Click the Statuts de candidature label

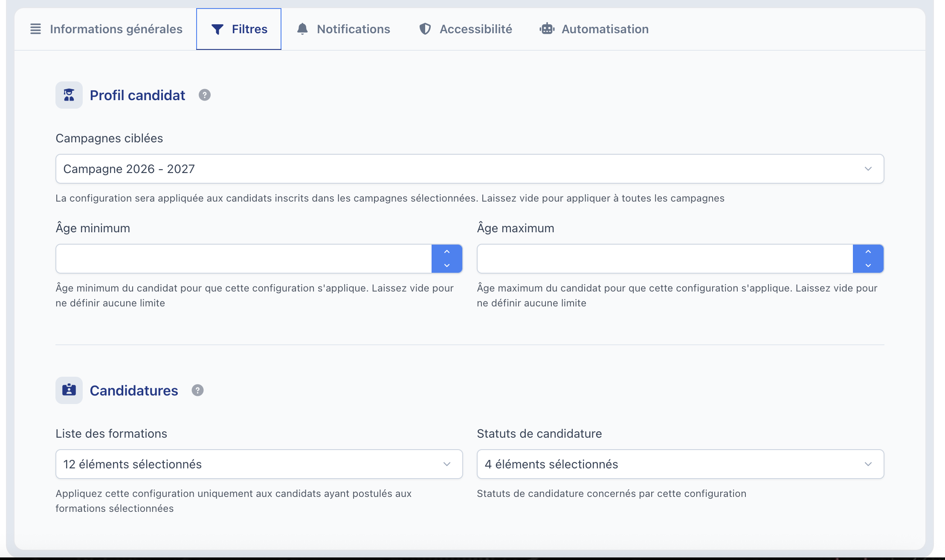(539, 433)
